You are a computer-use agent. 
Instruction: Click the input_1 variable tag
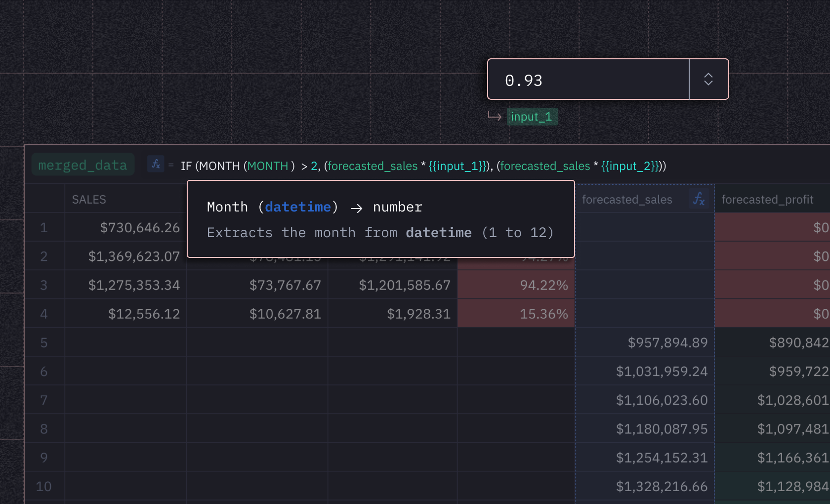coord(532,116)
